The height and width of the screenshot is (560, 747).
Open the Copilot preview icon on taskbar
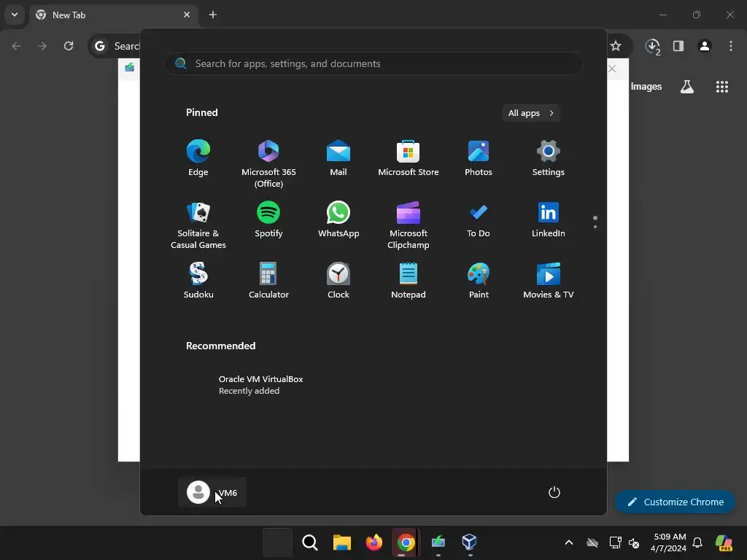point(724,542)
